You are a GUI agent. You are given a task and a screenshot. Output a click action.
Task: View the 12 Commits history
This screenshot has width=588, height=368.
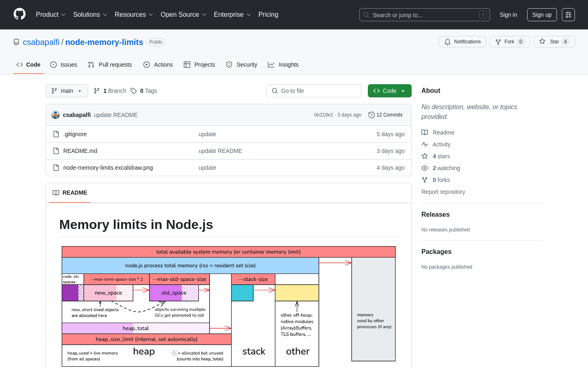385,115
